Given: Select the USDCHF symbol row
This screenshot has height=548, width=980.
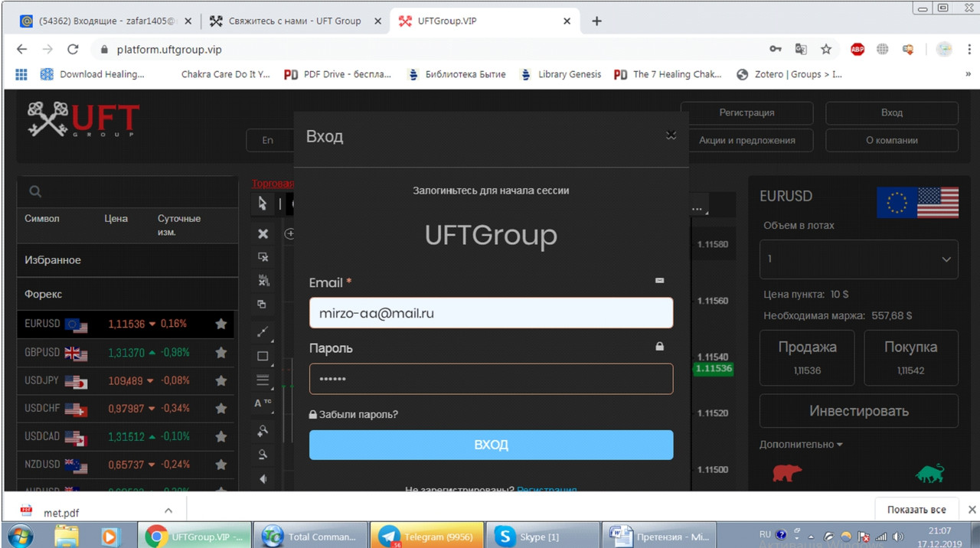Looking at the screenshot, I should tap(126, 409).
